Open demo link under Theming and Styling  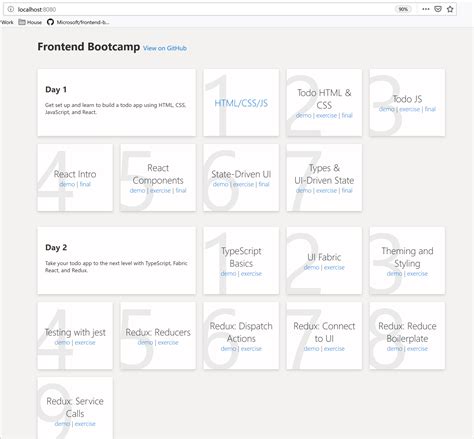394,274
